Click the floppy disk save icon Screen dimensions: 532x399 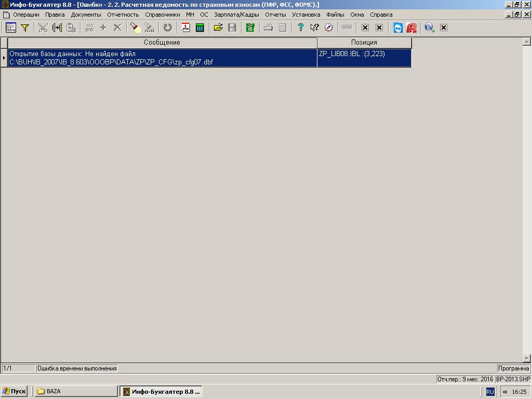[x=232, y=28]
